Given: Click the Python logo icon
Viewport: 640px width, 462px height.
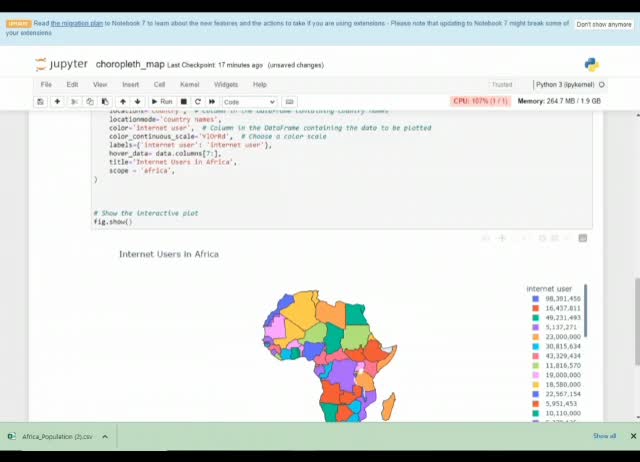Looking at the screenshot, I should 591,64.
